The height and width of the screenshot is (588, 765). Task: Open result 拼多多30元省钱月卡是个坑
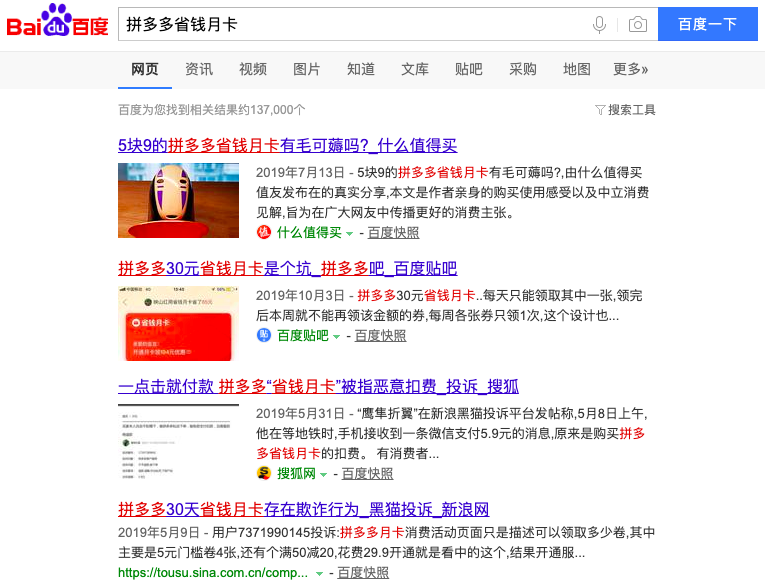(287, 268)
